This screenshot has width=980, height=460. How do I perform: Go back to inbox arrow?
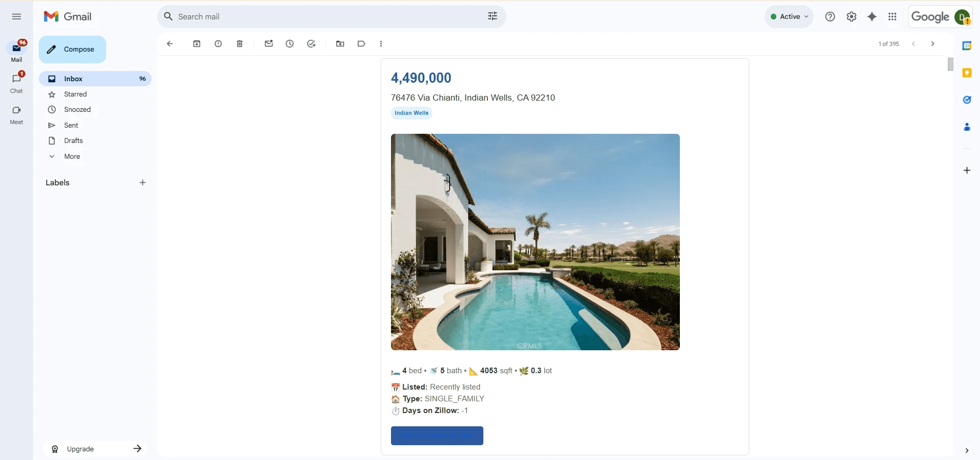[x=170, y=44]
